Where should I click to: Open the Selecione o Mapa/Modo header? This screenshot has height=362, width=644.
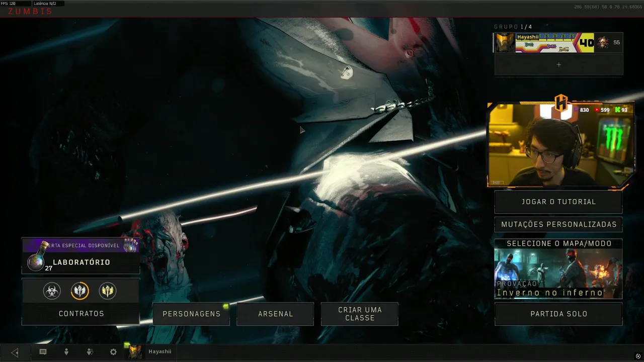558,243
